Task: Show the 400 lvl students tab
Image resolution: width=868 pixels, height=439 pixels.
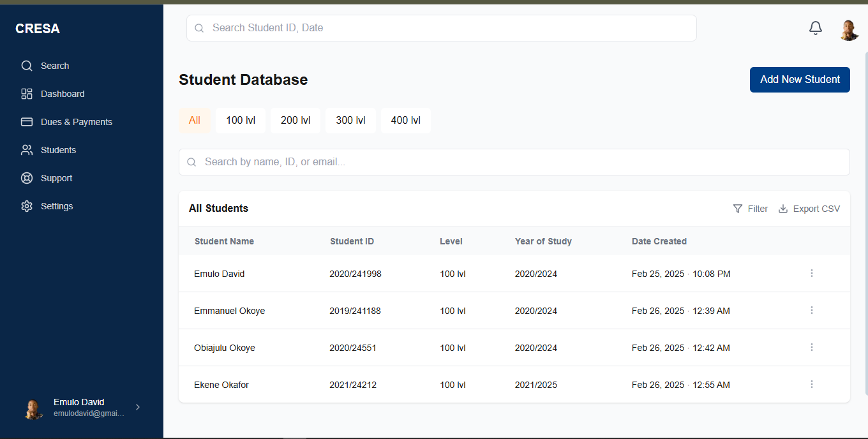Action: (x=405, y=121)
